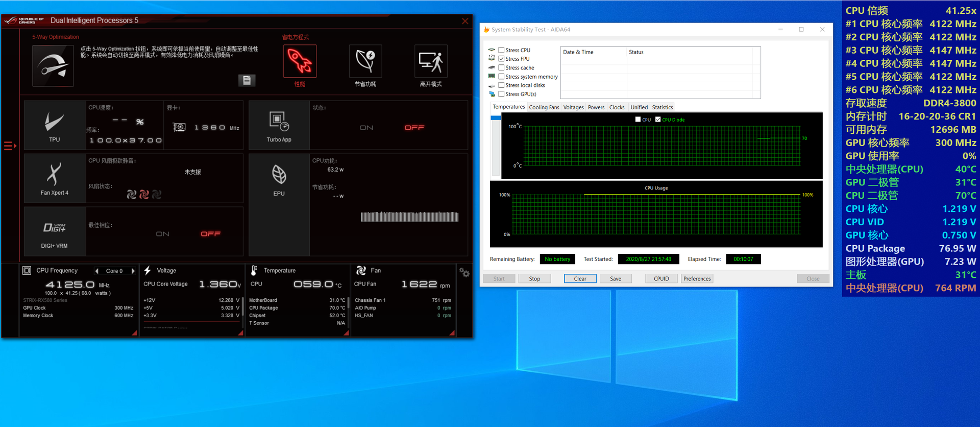Image resolution: width=980 pixels, height=427 pixels.
Task: Switch Turbo App state to ON
Action: [x=366, y=128]
